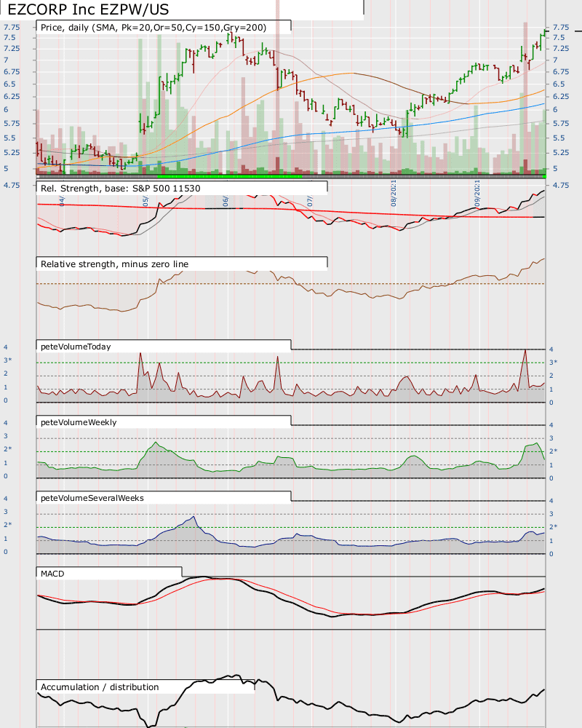The width and height of the screenshot is (582, 728).
Task: Click the 6.25 value on the right price axis
Action: coord(561,97)
